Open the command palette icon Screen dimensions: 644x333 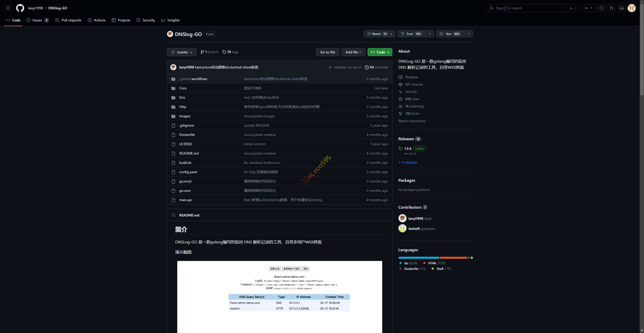[x=572, y=8]
